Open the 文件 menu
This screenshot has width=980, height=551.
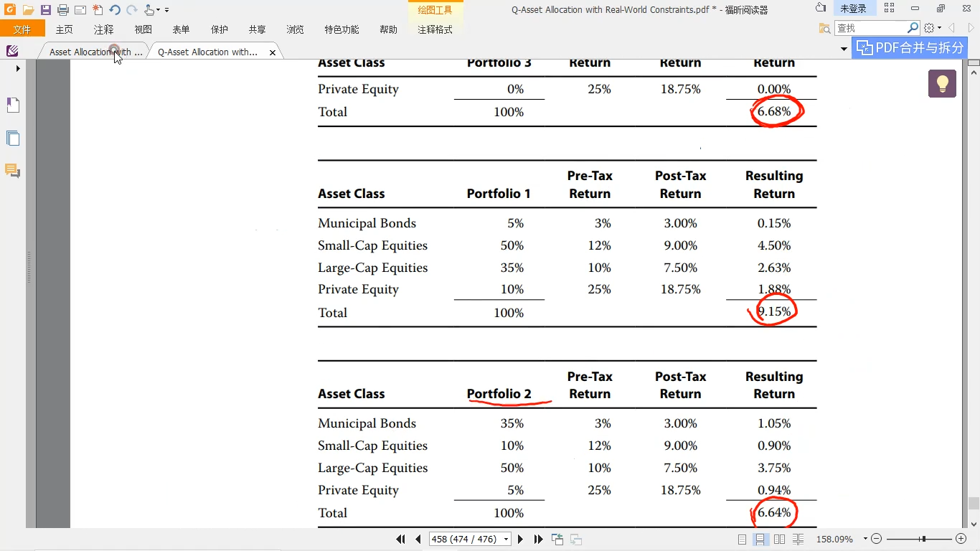point(22,29)
